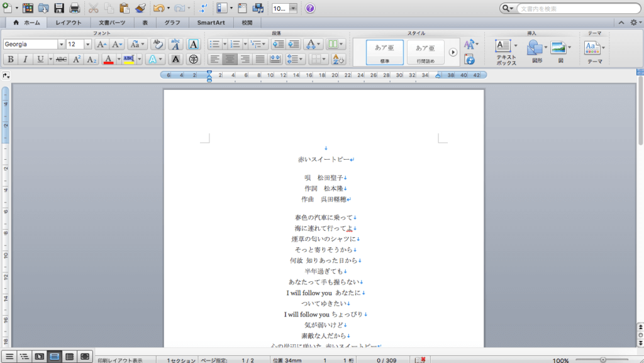Viewport: 644px width, 363px height.
Task: Open the zoom percentage dropdown in the toolbar
Action: (x=293, y=8)
